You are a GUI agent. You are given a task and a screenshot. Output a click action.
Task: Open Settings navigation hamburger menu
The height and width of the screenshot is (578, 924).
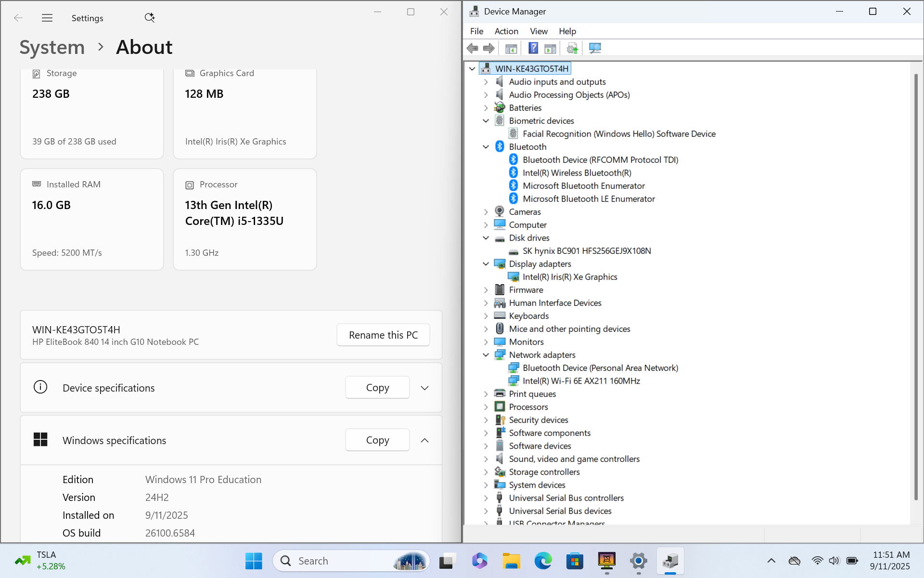click(47, 18)
